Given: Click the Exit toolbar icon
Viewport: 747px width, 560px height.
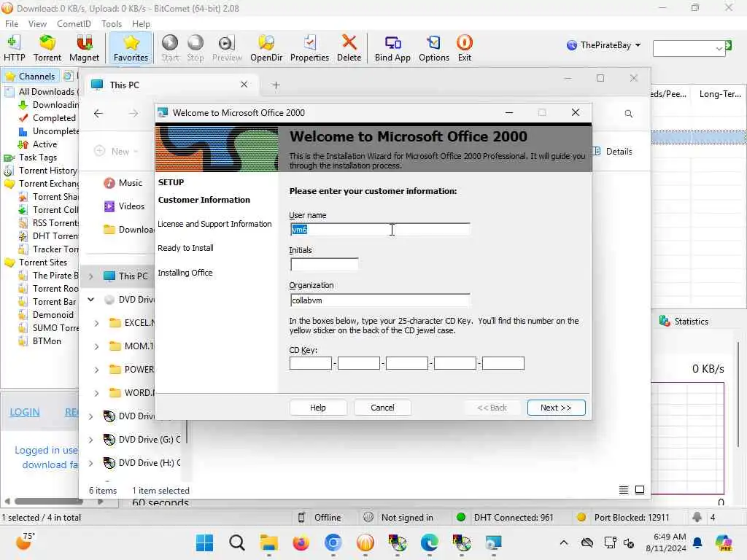Looking at the screenshot, I should click(x=465, y=48).
